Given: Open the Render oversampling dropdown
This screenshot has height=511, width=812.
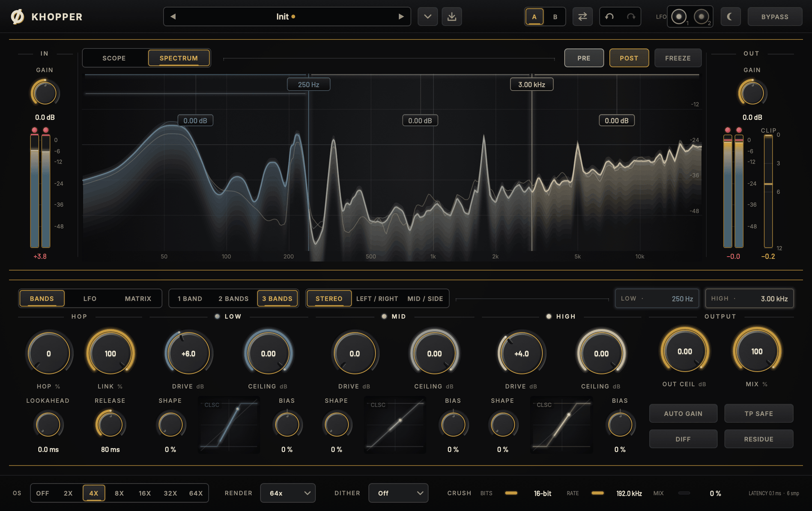Looking at the screenshot, I should [x=288, y=493].
